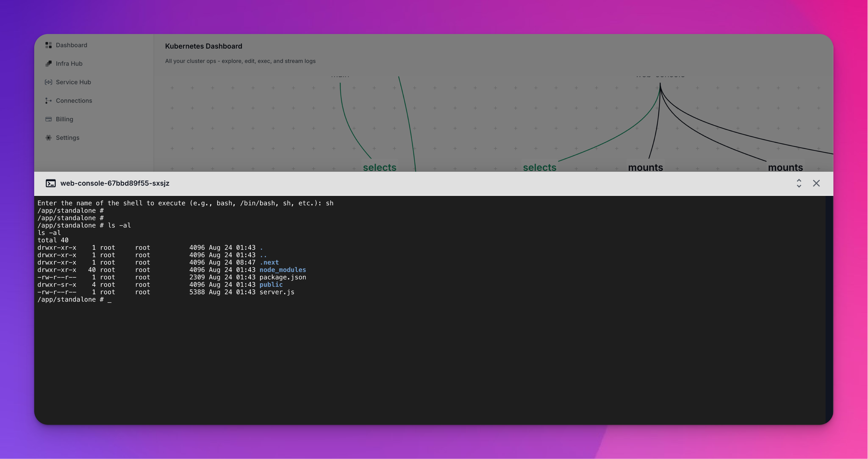Click the 08:47 timestamp in the .next row
The image size is (868, 459).
point(246,263)
